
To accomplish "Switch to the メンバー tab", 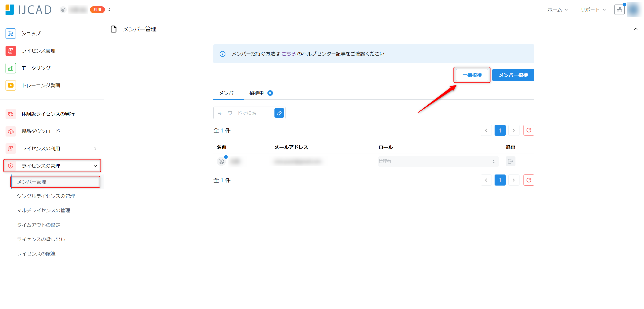I will pos(228,93).
